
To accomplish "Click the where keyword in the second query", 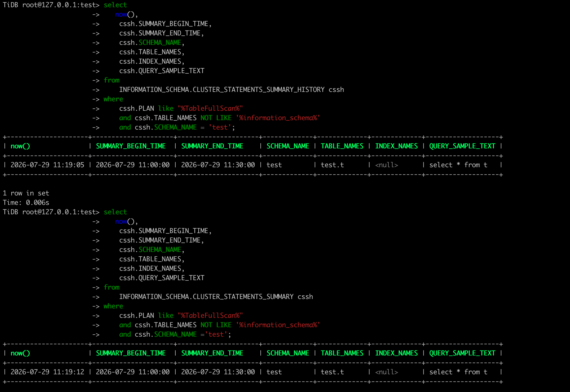I will [x=113, y=306].
